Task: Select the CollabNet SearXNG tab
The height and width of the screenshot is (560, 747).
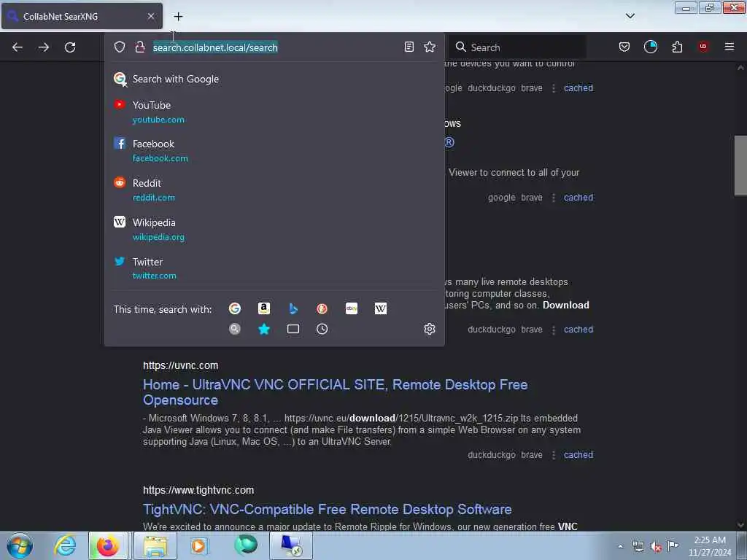Action: (x=82, y=16)
